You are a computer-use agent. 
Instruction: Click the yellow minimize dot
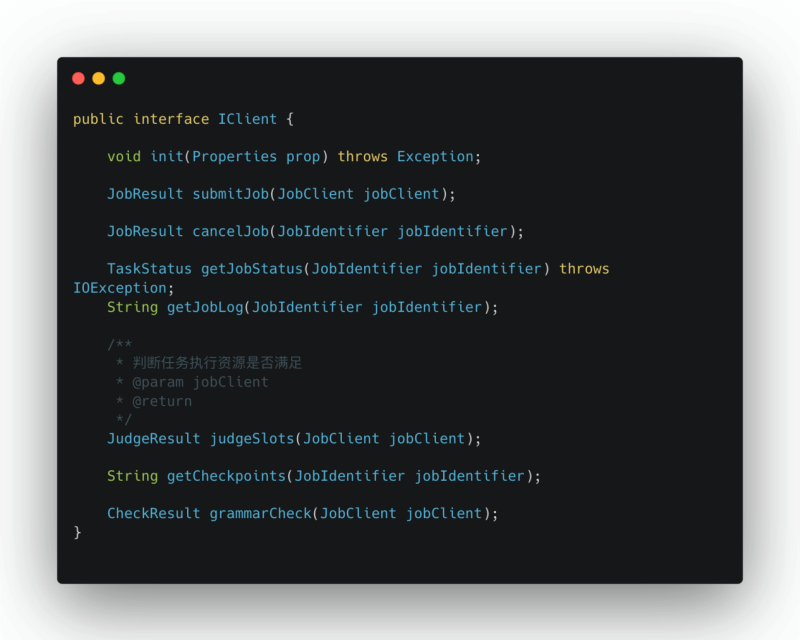point(98,78)
